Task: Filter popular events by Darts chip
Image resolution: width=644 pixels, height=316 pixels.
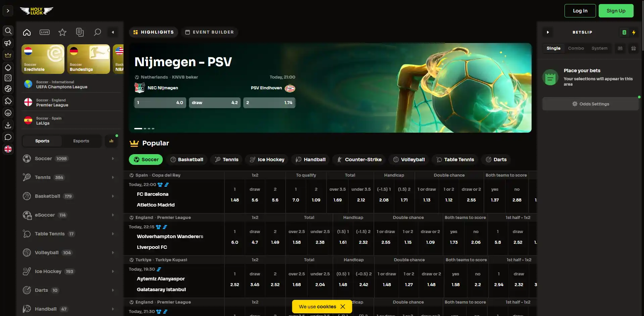Action: [496, 160]
